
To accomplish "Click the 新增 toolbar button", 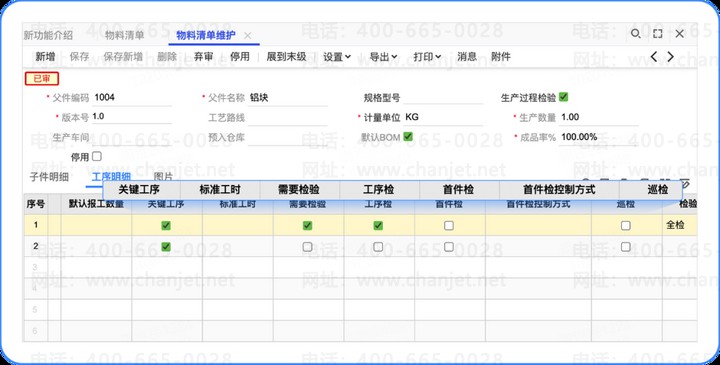I will 45,57.
